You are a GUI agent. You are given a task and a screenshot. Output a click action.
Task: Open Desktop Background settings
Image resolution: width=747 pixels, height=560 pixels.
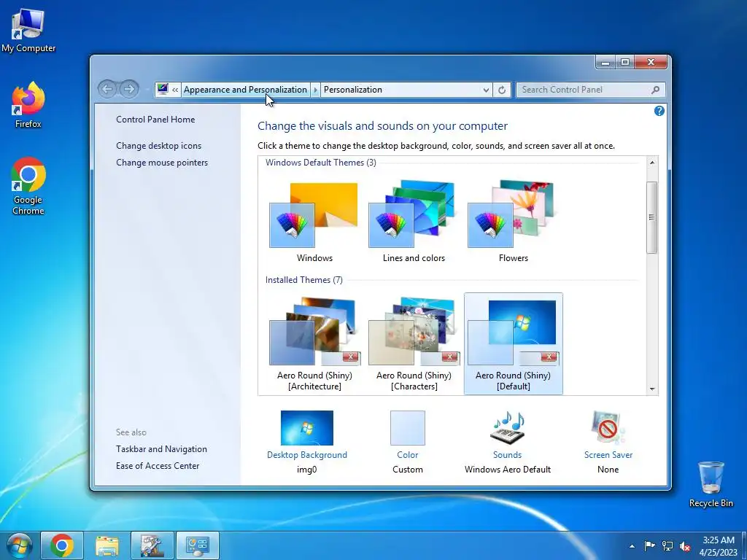[307, 428]
